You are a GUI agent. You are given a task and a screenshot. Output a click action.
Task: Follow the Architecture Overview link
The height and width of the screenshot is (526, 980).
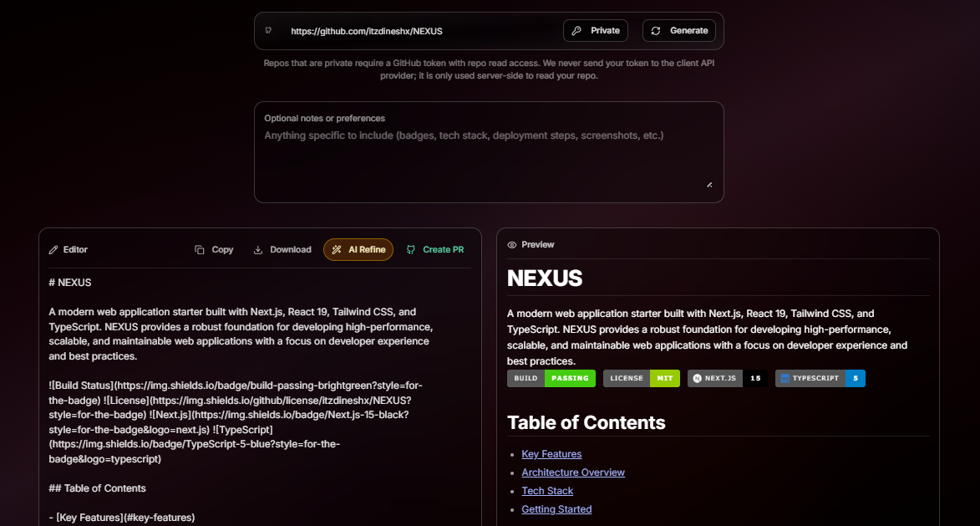[x=573, y=472]
